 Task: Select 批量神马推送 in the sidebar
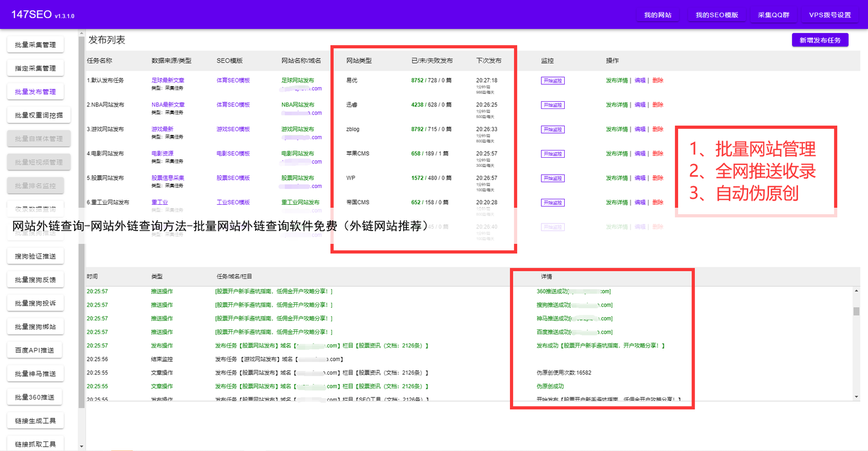pos(35,373)
